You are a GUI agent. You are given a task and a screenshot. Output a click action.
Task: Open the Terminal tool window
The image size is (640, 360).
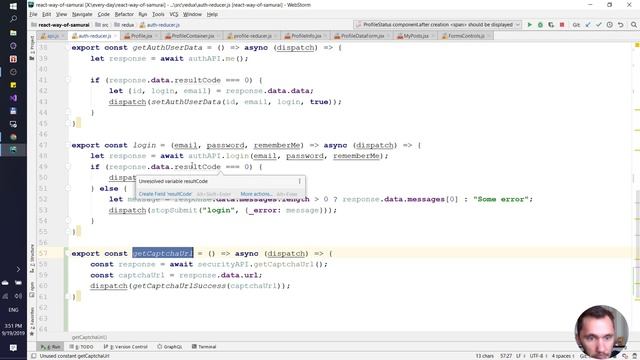(204, 347)
